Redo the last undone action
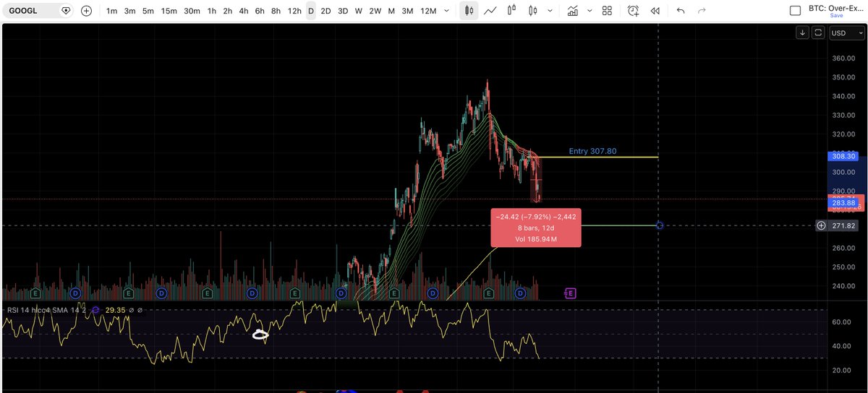 [x=702, y=11]
